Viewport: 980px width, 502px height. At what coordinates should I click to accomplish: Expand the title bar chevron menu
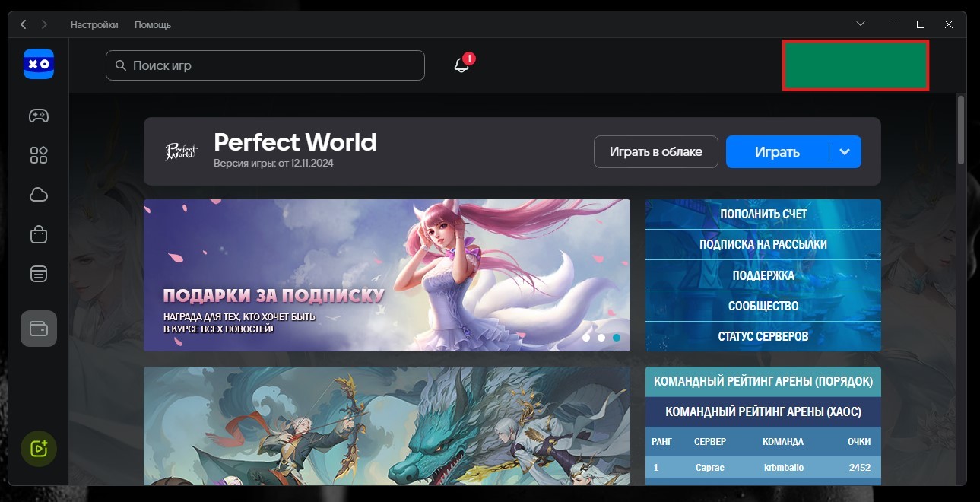click(861, 24)
